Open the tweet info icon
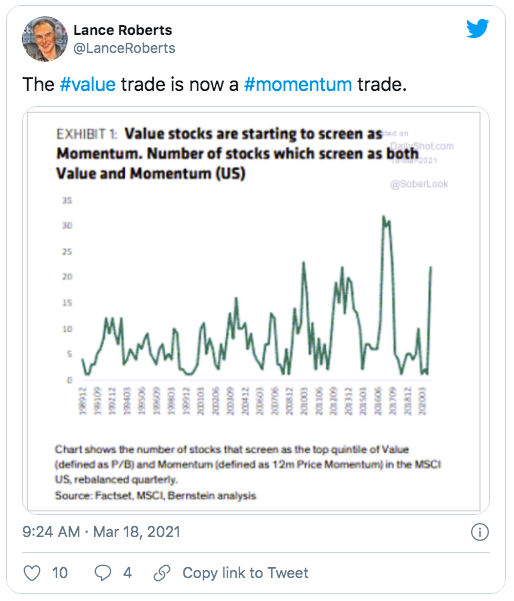 pos(480,532)
